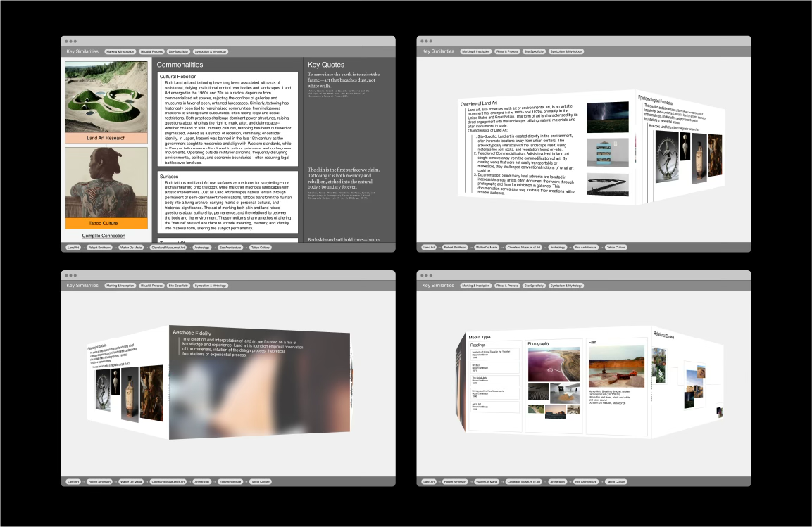Screen dimensions: 812x527
Task: Open the Film panel's excavator still image
Action: click(x=616, y=366)
